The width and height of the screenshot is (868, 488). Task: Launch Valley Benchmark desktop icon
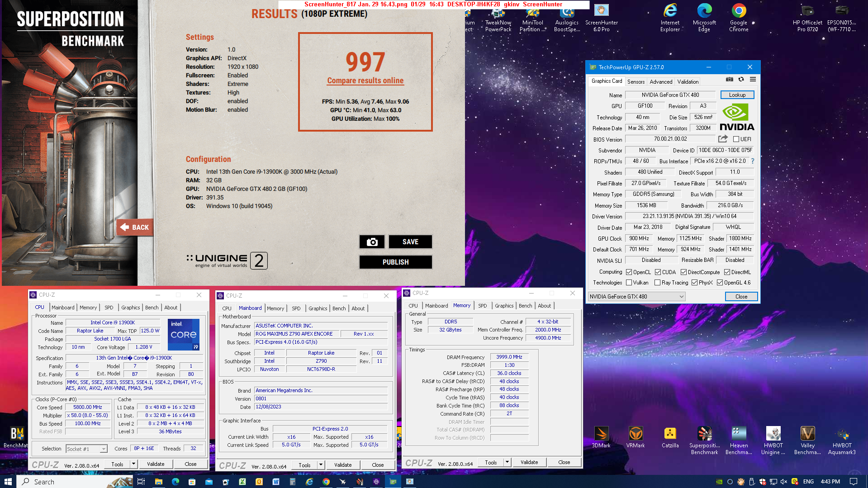[x=807, y=441]
